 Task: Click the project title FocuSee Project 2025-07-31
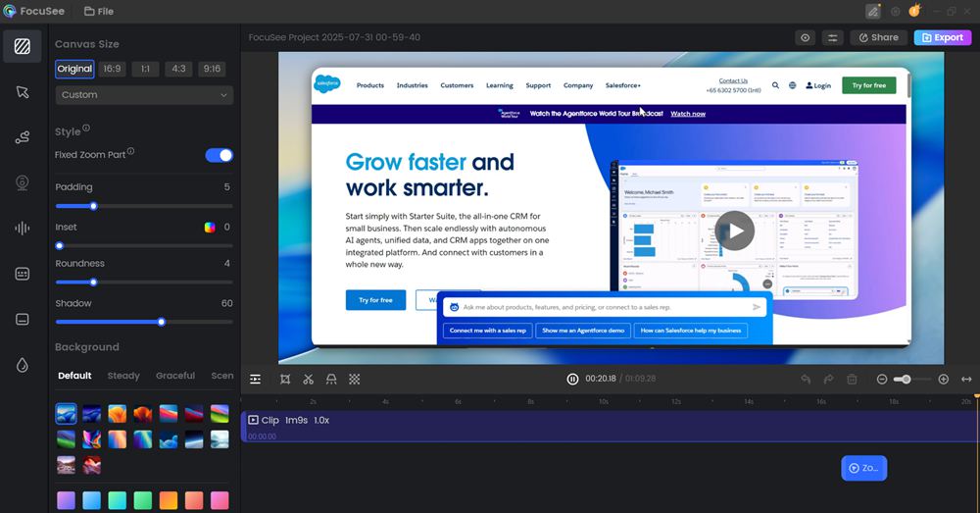pos(334,37)
